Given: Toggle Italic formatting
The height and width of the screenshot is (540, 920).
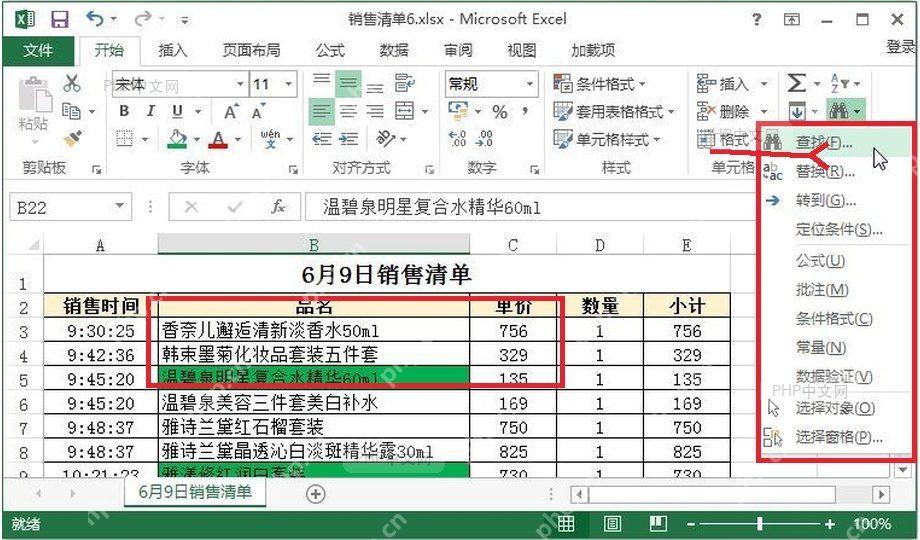Looking at the screenshot, I should (x=151, y=111).
